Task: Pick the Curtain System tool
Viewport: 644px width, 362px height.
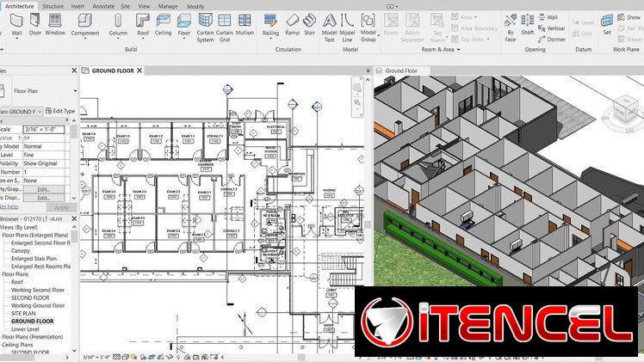Action: click(205, 28)
